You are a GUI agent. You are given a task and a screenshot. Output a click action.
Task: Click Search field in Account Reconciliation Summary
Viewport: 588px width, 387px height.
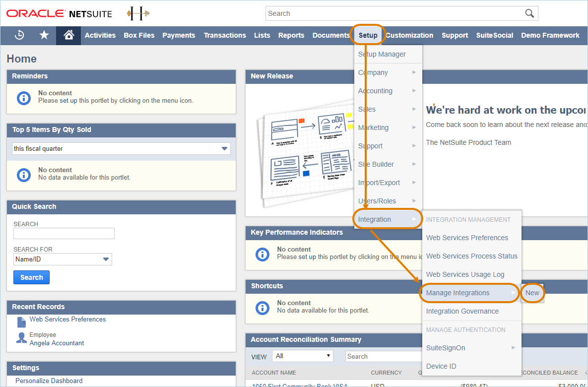(384, 356)
